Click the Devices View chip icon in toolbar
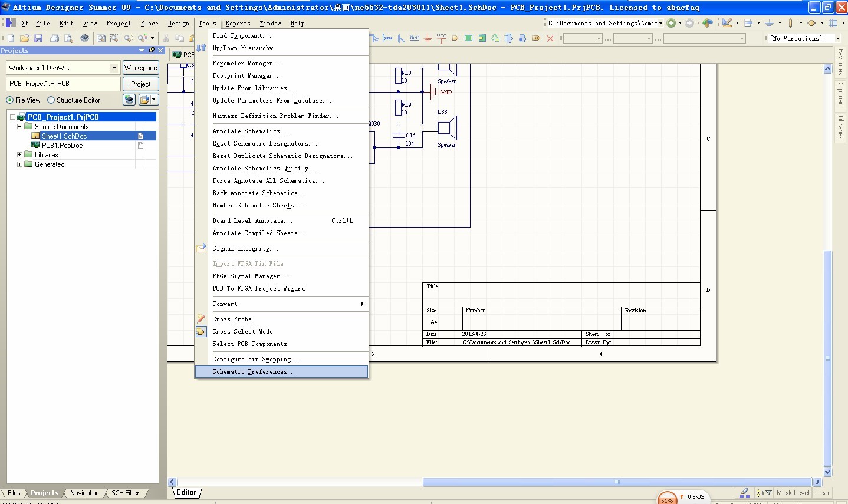This screenshot has height=504, width=848. click(85, 38)
